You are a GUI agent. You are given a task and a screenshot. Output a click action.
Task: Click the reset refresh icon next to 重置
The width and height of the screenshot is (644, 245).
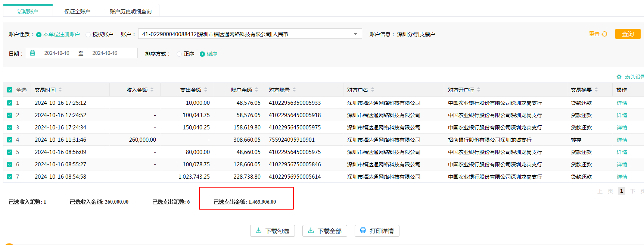(604, 34)
